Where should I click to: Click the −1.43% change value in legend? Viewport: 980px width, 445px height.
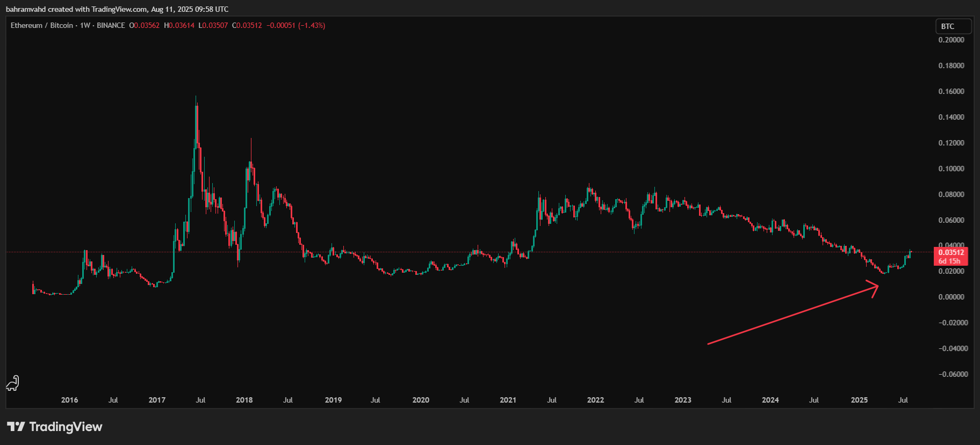(312, 25)
